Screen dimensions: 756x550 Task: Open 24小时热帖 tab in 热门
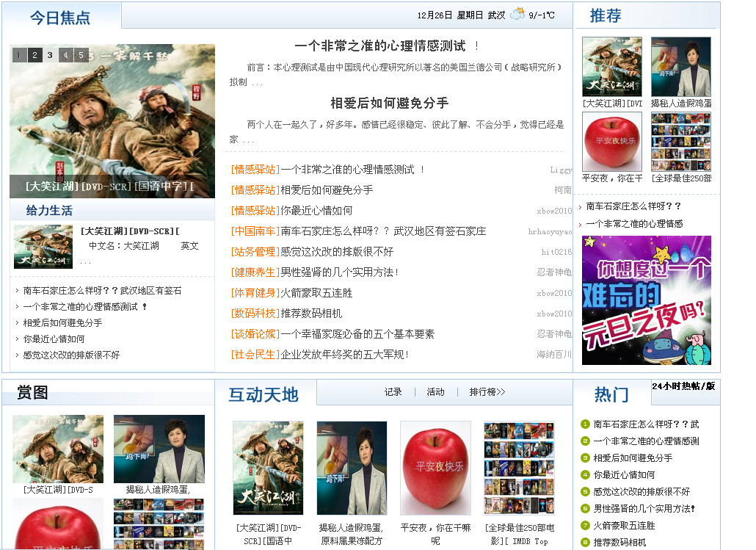683,386
